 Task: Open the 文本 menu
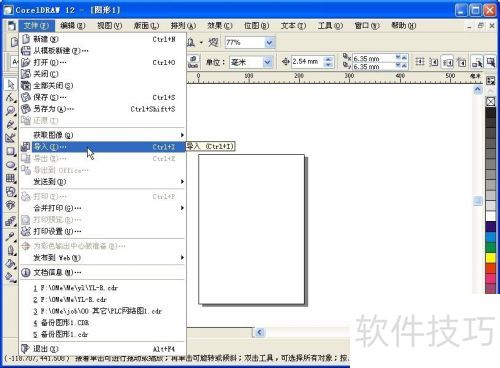point(293,26)
